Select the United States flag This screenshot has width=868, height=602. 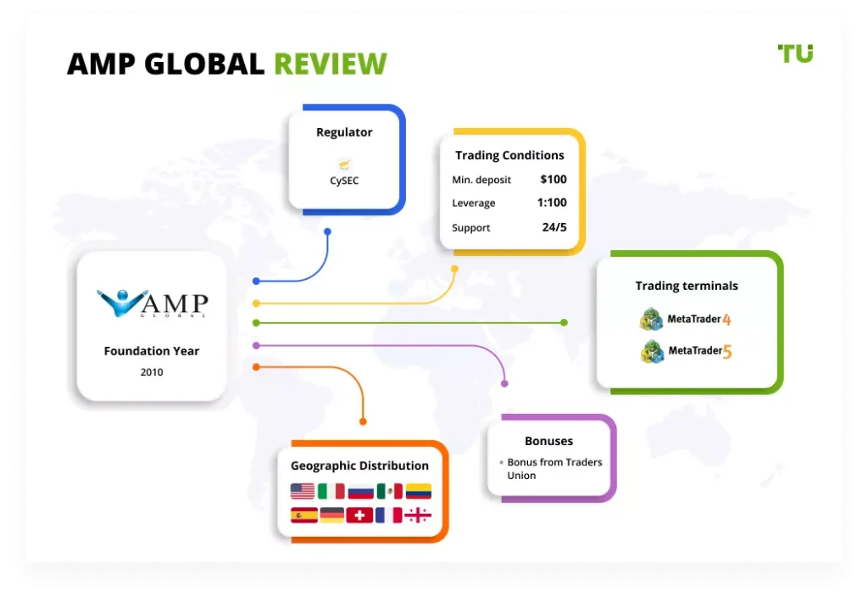303,491
